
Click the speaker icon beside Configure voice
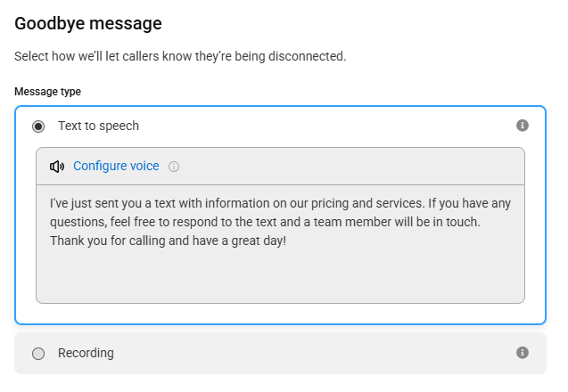[x=57, y=167]
